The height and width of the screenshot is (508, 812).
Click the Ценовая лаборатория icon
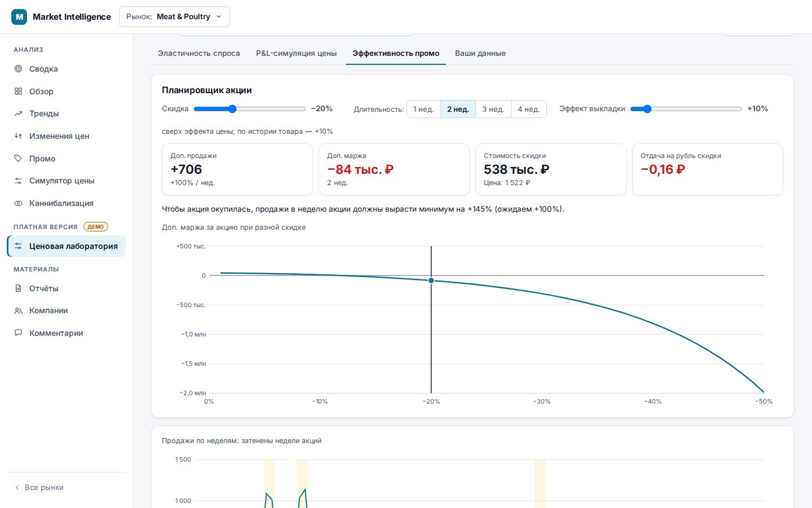(18, 246)
